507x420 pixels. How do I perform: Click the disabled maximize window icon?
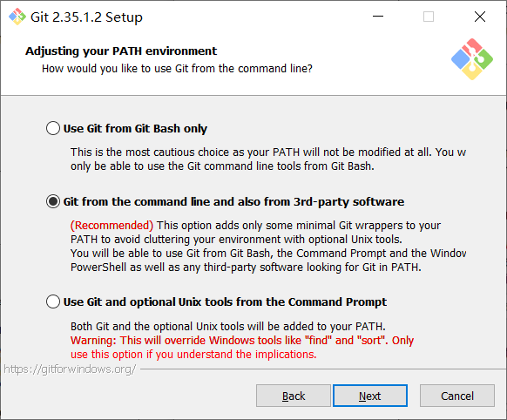pyautogui.click(x=429, y=17)
